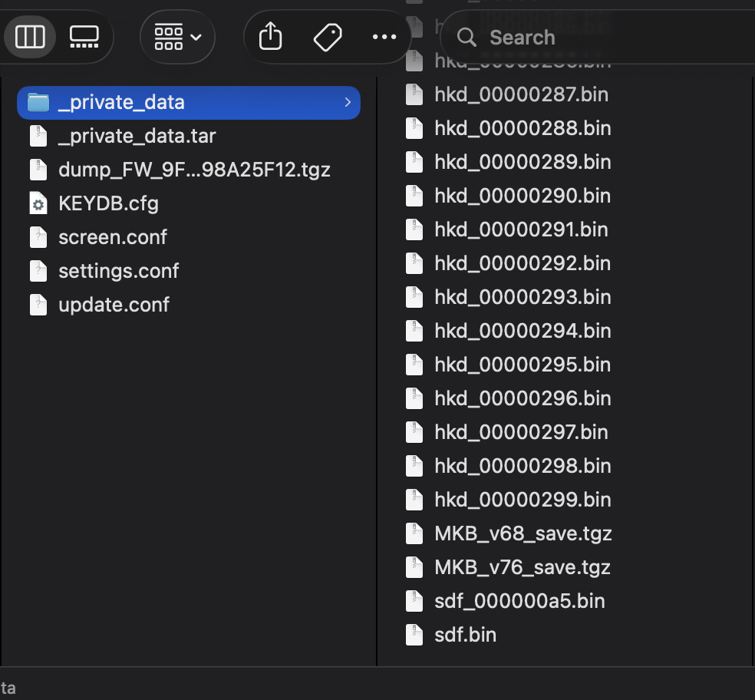Click the sdf.bin file icon

[x=414, y=635]
